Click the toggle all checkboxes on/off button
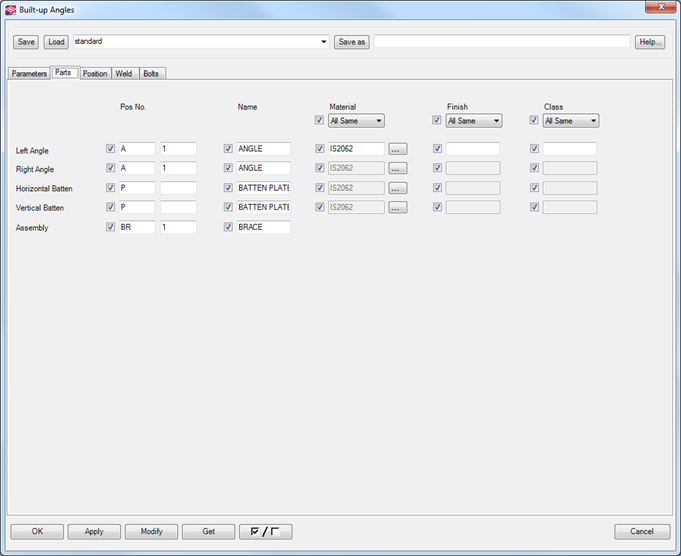681x556 pixels. pos(265,532)
